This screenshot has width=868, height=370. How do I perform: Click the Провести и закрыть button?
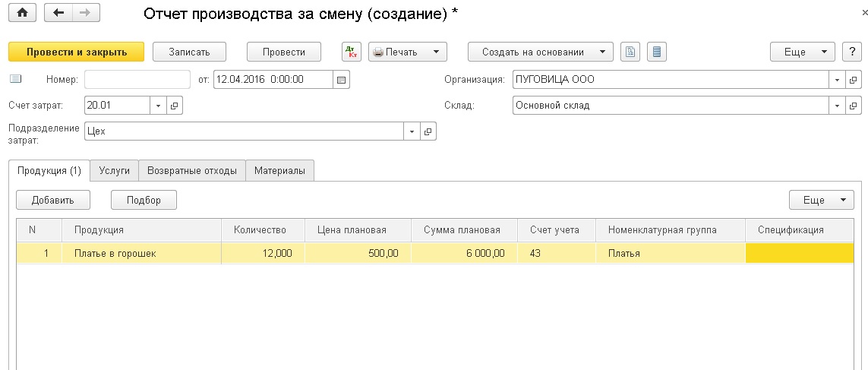pyautogui.click(x=77, y=52)
